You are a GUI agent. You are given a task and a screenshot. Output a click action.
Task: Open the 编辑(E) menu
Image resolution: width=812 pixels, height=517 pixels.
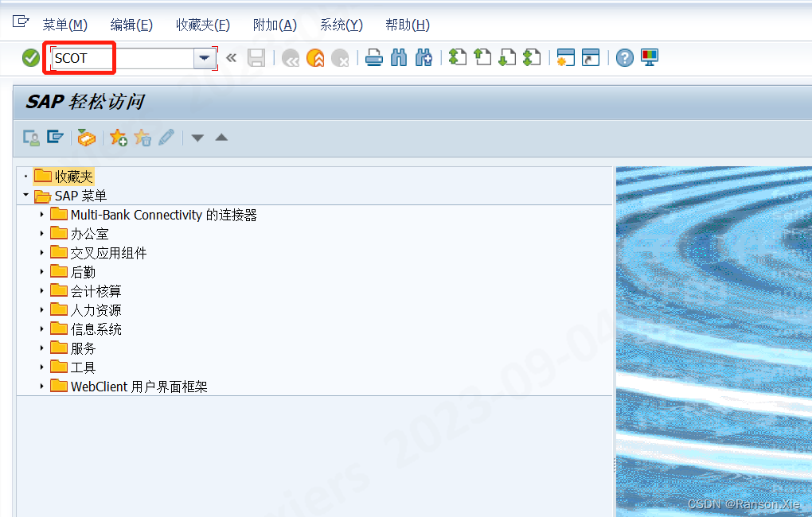click(131, 25)
